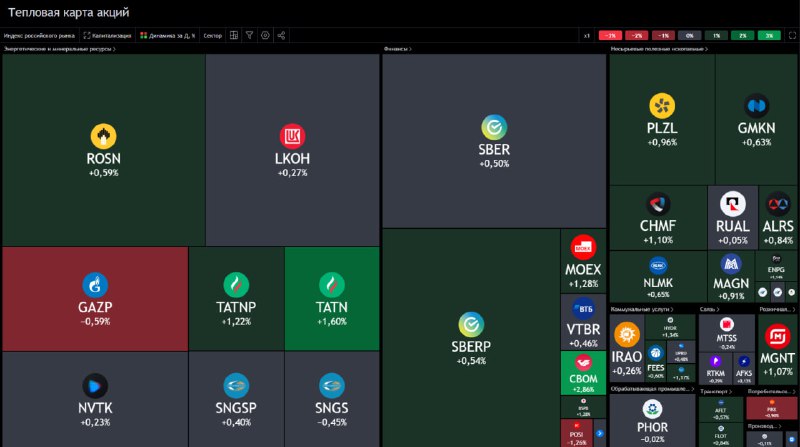Viewport: 800px width, 447px height.
Task: Click the MOEX red exchange logo
Action: [583, 247]
